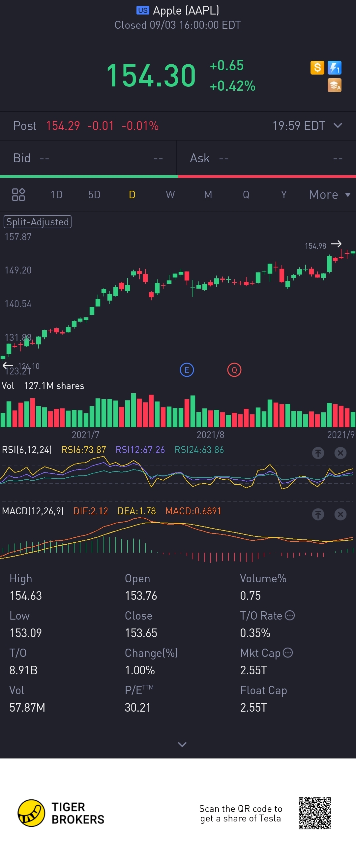Tap the Volume% 0.75 value
The width and height of the screenshot is (356, 868).
pyautogui.click(x=250, y=596)
